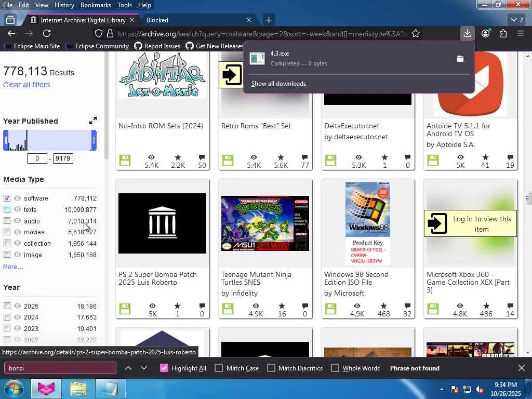Open the extensions puzzle icon
This screenshot has height=399, width=532.
click(503, 33)
